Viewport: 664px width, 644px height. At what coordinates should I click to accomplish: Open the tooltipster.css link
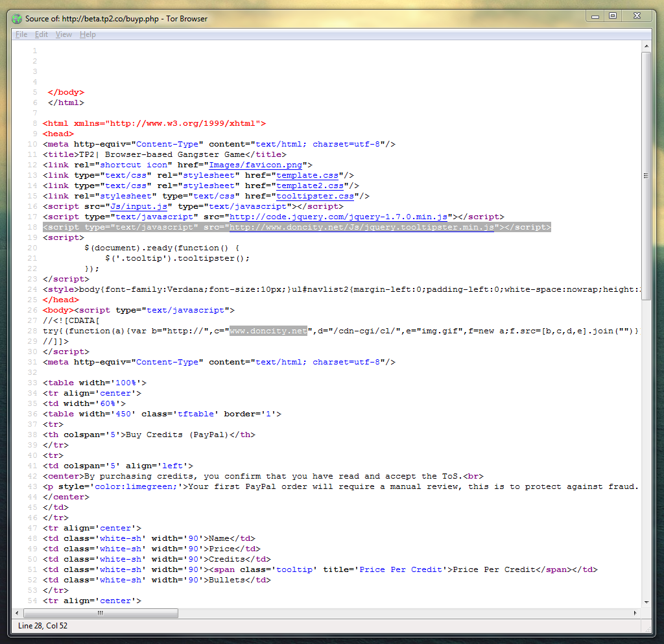[315, 196]
